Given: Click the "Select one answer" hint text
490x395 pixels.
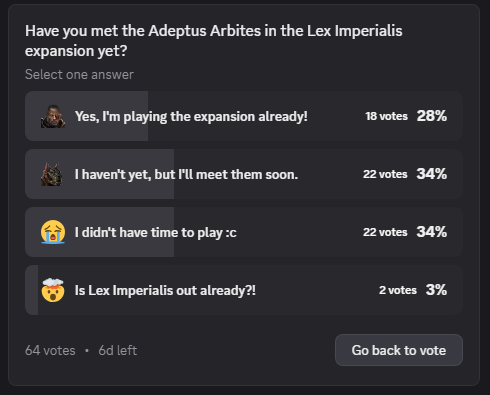Looking at the screenshot, I should click(x=79, y=74).
